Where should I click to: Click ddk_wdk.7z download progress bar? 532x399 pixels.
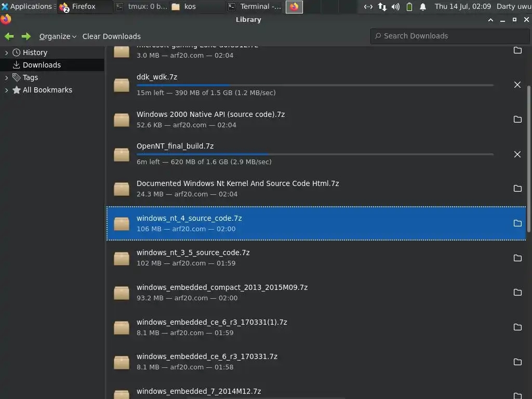[315, 85]
